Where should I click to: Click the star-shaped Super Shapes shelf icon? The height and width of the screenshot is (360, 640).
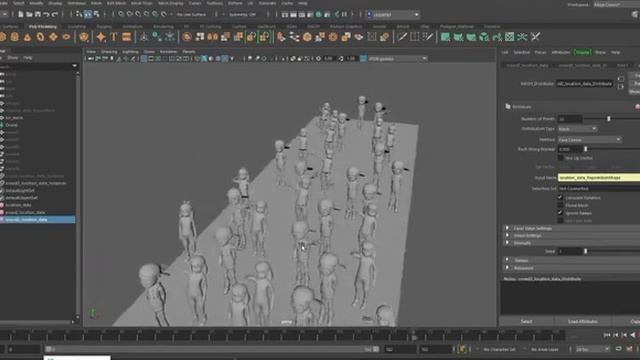[101, 37]
